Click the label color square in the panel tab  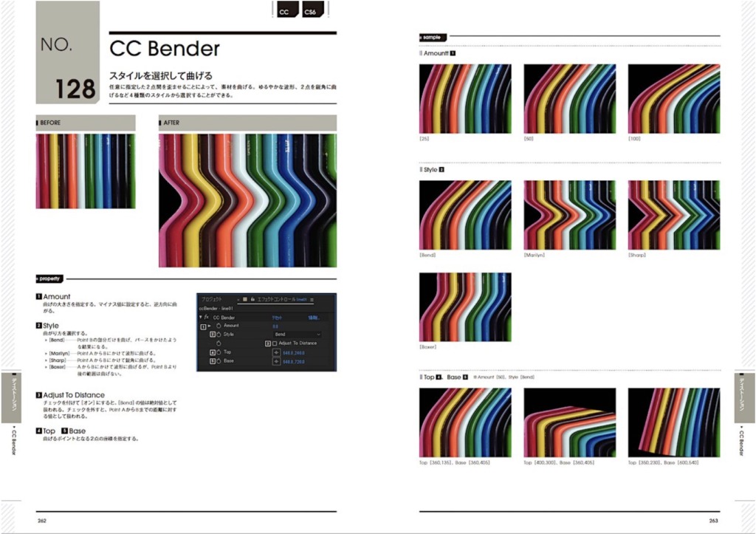(x=245, y=300)
